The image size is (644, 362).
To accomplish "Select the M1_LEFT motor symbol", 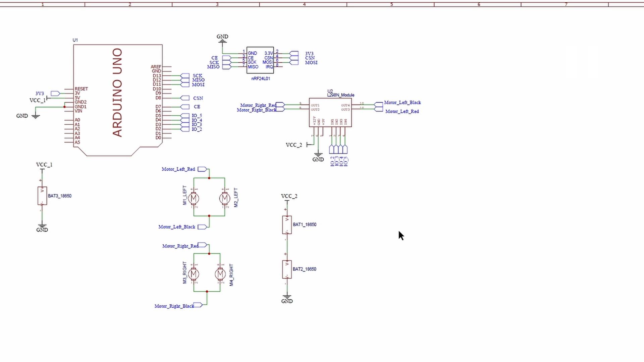I will (x=194, y=198).
